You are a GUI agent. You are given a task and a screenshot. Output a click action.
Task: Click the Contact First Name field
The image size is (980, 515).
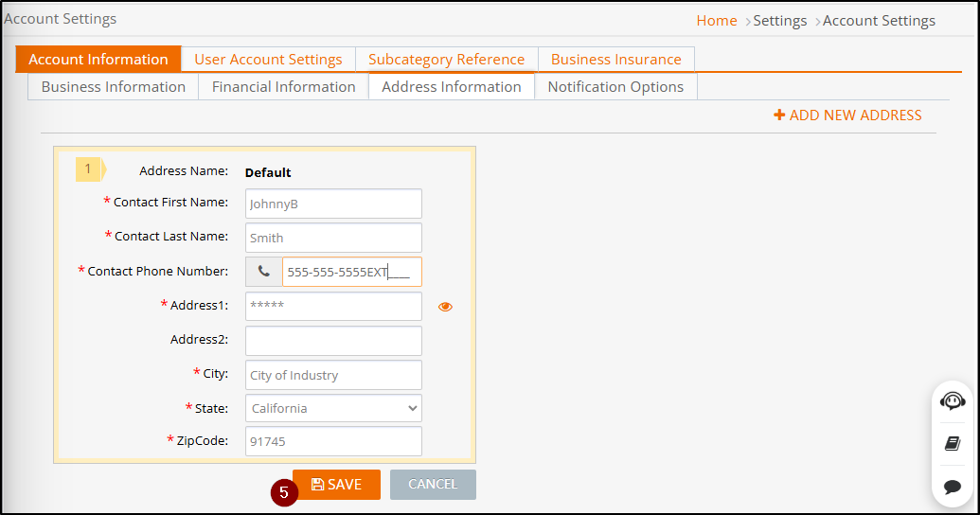pyautogui.click(x=333, y=204)
